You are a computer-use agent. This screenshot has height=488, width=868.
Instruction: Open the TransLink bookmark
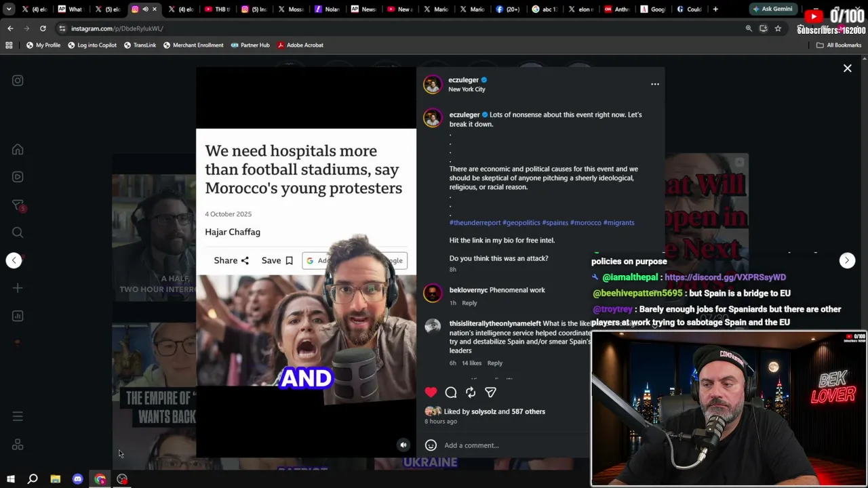pyautogui.click(x=140, y=45)
